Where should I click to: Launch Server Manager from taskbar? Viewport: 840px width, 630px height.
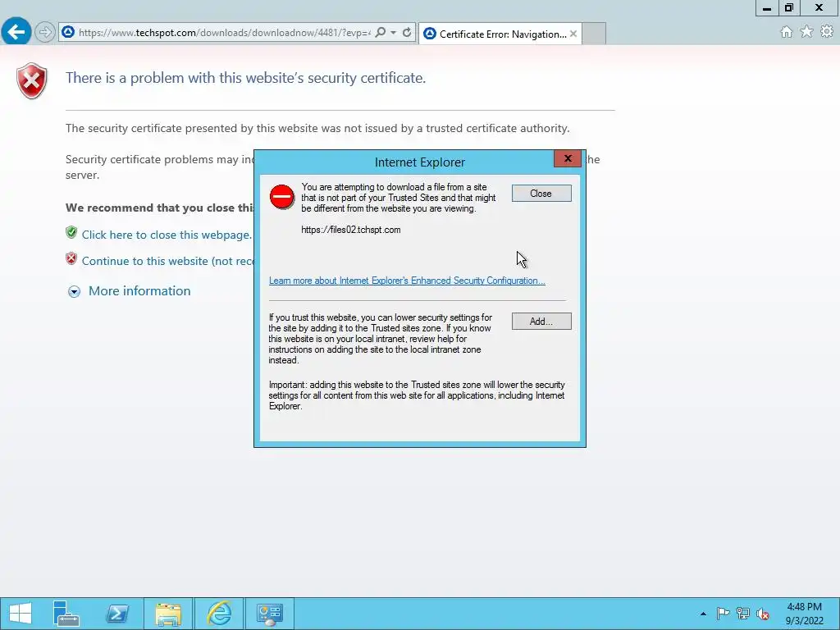pyautogui.click(x=66, y=614)
